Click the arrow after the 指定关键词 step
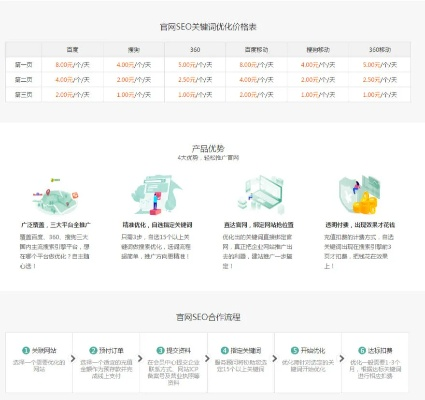425x400 pixels. coord(274,359)
